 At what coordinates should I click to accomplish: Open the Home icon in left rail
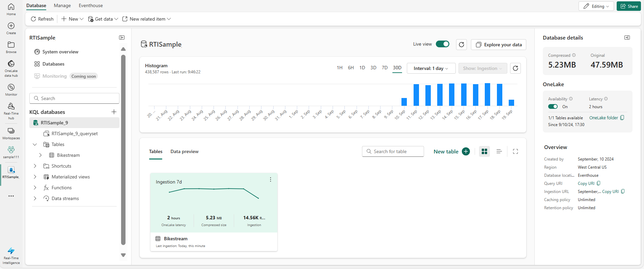point(11,9)
